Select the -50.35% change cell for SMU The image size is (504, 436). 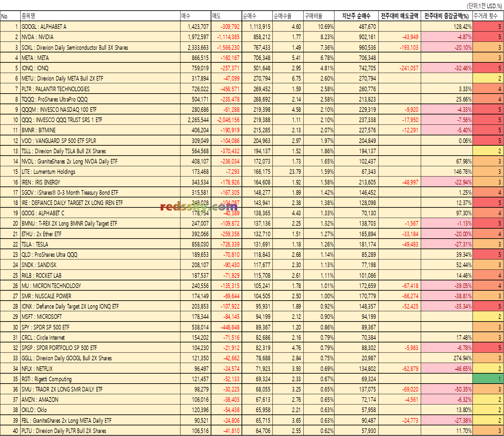[x=447, y=389]
